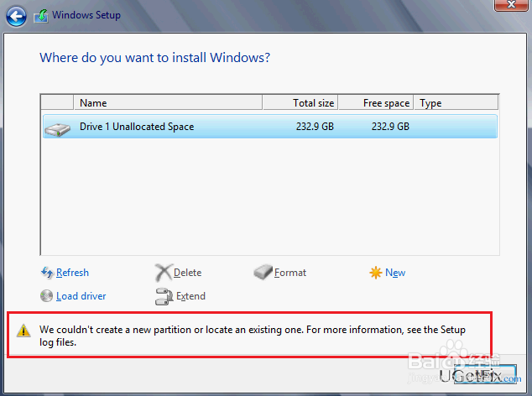Viewport: 532px width, 396px height.
Task: Click the Extend link
Action: click(x=190, y=296)
